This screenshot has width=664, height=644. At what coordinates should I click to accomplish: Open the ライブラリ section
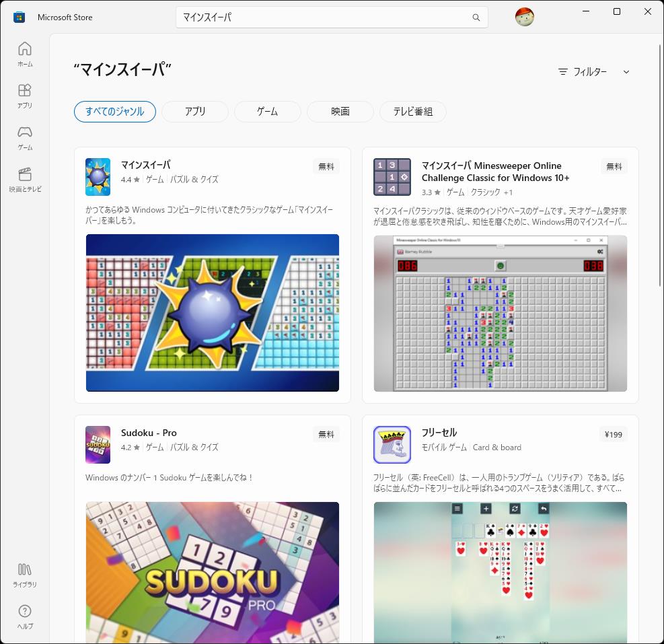25,575
